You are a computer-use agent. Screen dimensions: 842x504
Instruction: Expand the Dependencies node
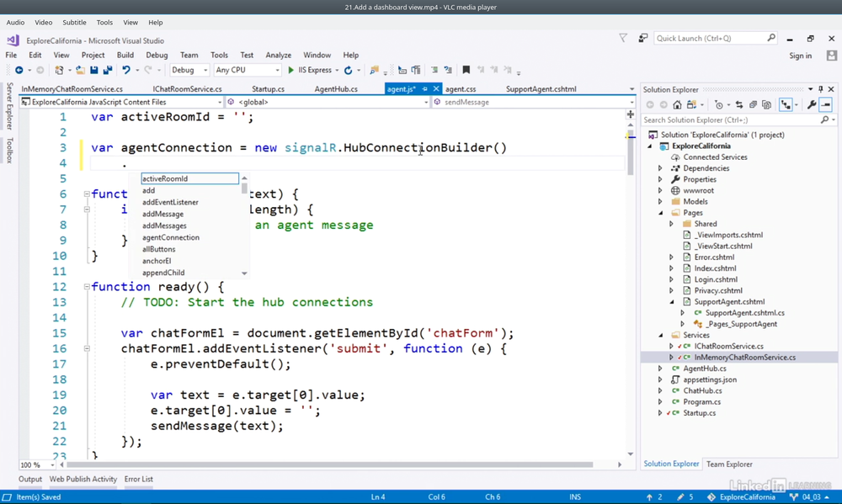pos(660,168)
